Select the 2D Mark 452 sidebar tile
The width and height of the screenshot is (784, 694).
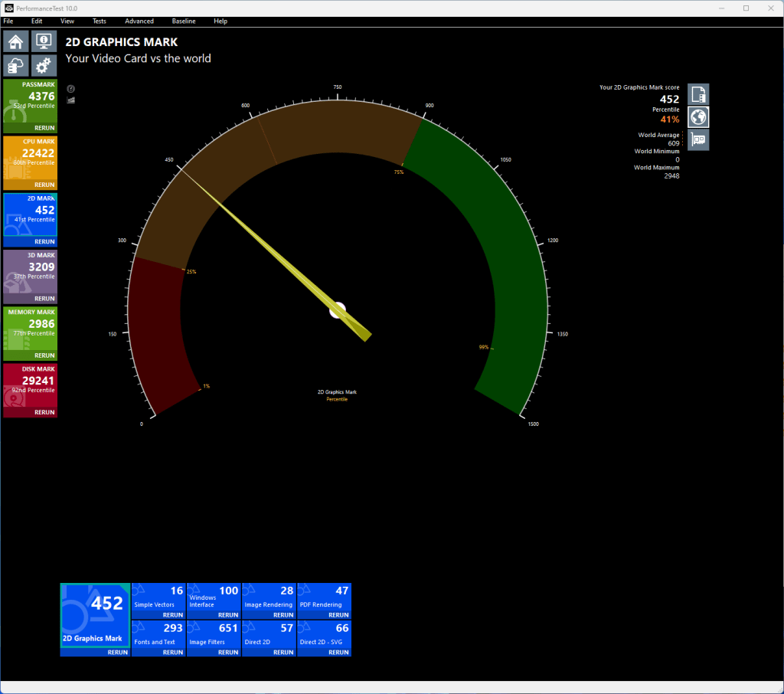coord(31,215)
